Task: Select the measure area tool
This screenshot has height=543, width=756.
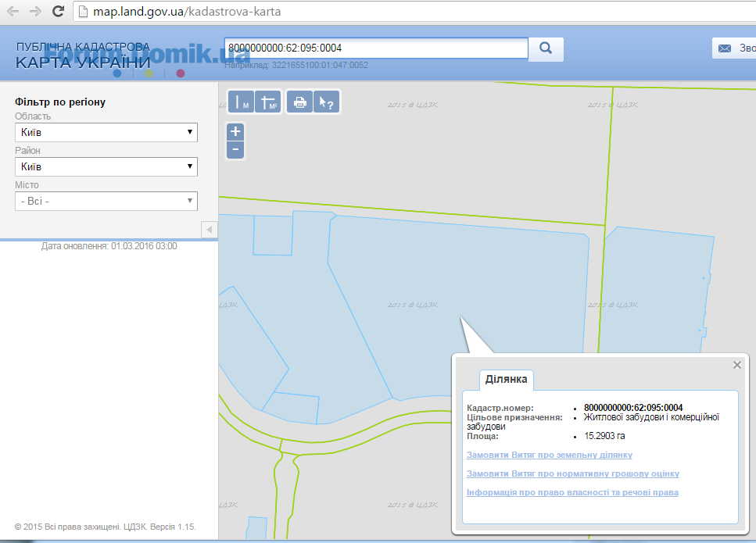Action: pos(268,102)
